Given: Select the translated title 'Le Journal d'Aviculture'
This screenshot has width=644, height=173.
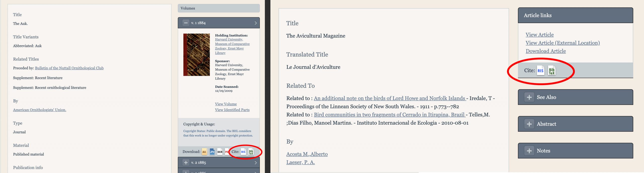Looking at the screenshot, I should 313,67.
